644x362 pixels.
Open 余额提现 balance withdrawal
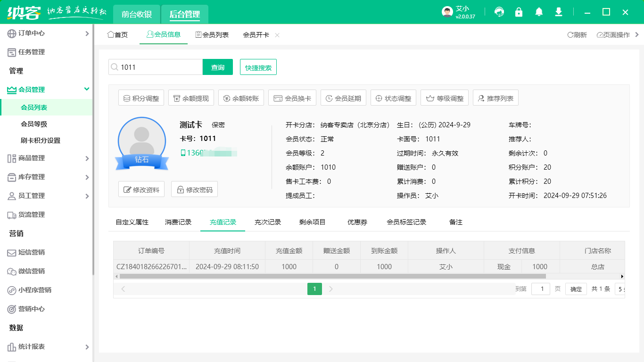(191, 98)
